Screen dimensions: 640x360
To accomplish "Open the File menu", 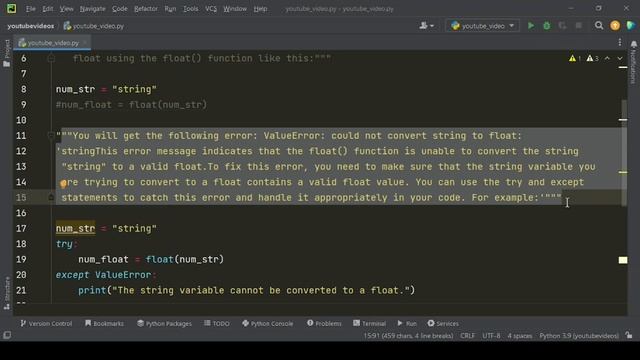I will coord(31,9).
